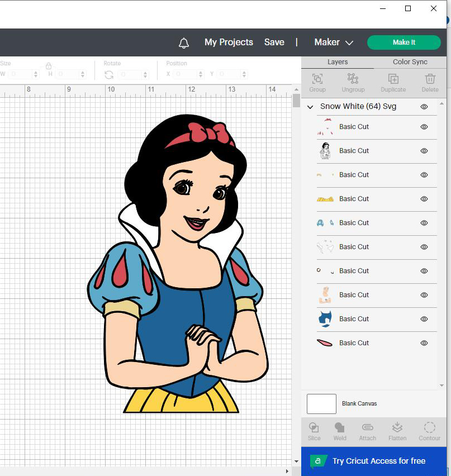The width and height of the screenshot is (451, 476).
Task: Select the skin tone layer thumbnail
Action: coord(325,295)
